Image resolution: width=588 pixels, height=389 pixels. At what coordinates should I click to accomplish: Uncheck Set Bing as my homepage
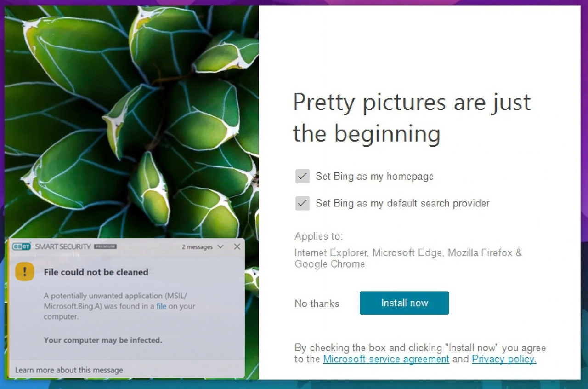[302, 176]
